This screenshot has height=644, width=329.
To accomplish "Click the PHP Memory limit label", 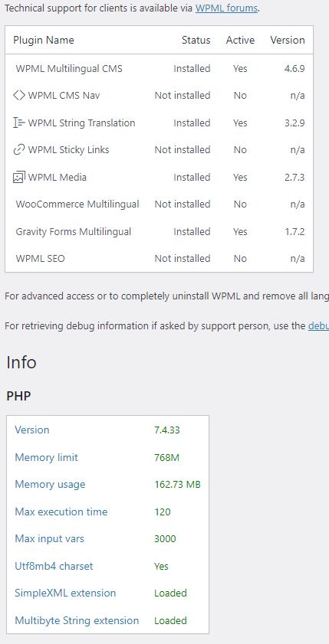I will click(46, 457).
